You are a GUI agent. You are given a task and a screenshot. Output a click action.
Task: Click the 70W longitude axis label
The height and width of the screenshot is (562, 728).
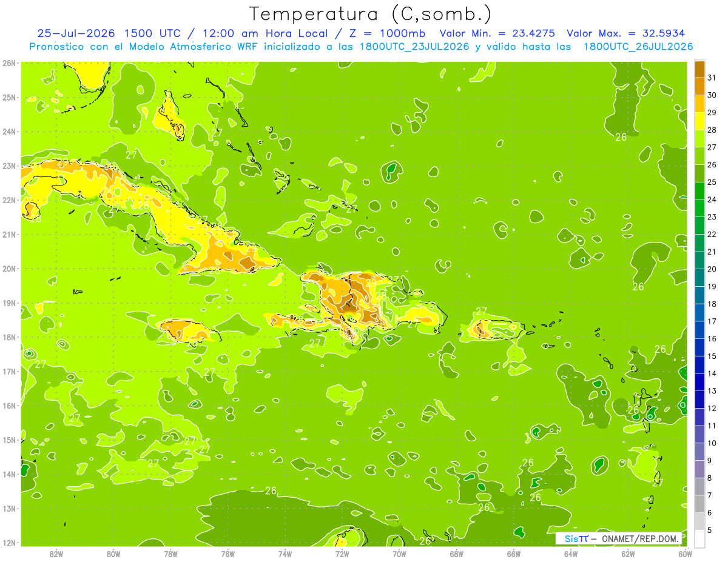[399, 554]
